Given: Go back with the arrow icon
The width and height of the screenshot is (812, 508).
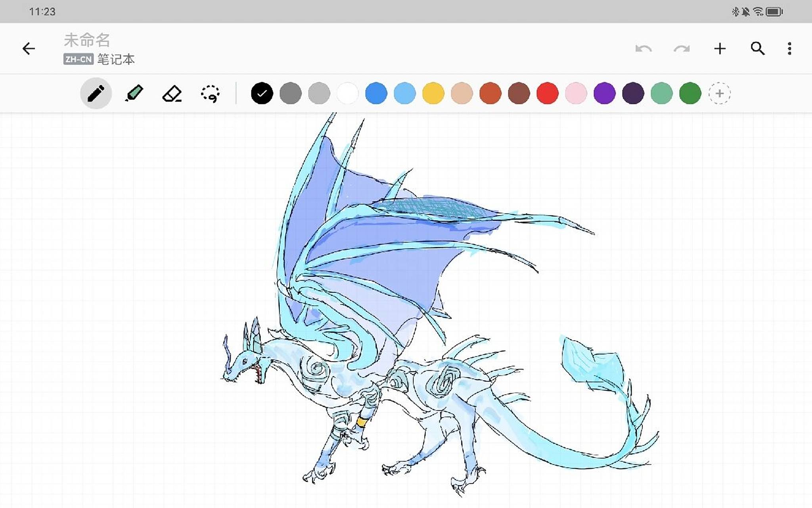Looking at the screenshot, I should coord(29,49).
